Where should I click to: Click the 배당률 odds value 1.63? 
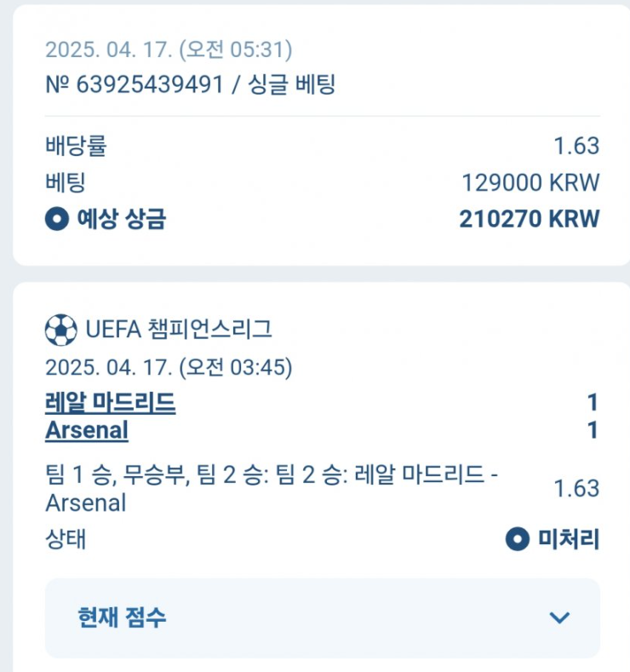576,146
